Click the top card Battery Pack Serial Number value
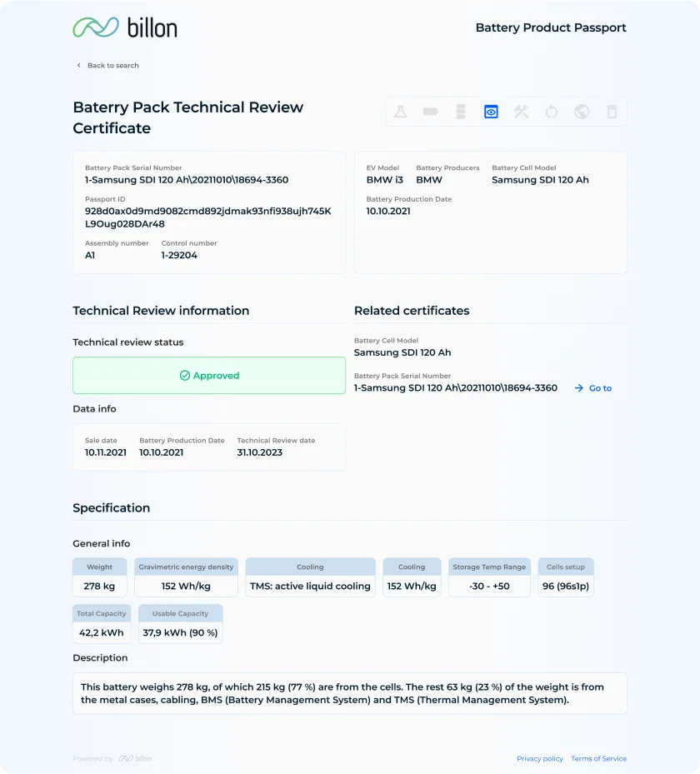 click(187, 180)
